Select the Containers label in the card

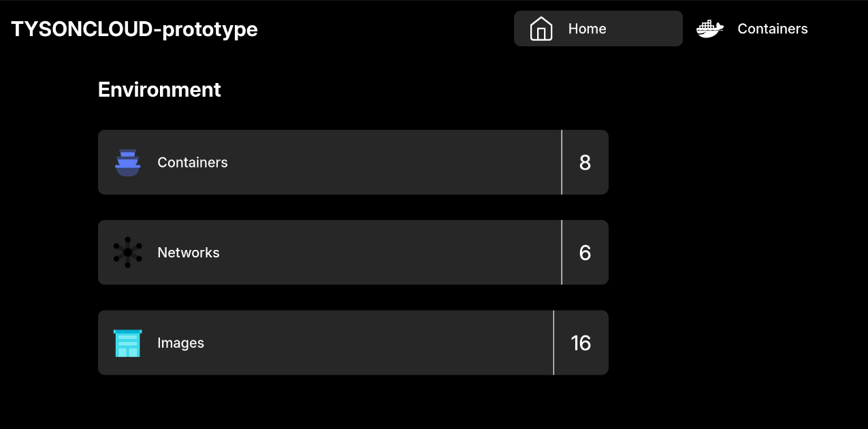(193, 163)
